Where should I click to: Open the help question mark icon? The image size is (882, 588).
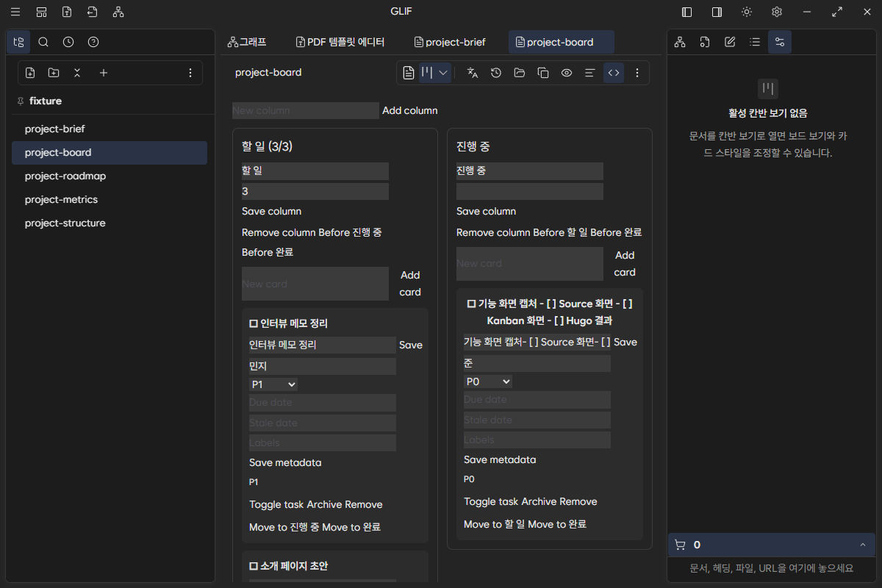pos(93,42)
